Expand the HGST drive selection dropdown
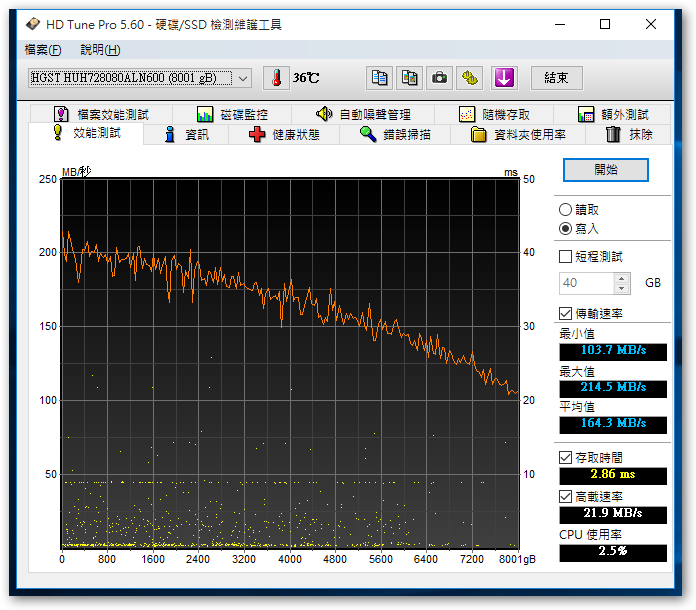 242,78
